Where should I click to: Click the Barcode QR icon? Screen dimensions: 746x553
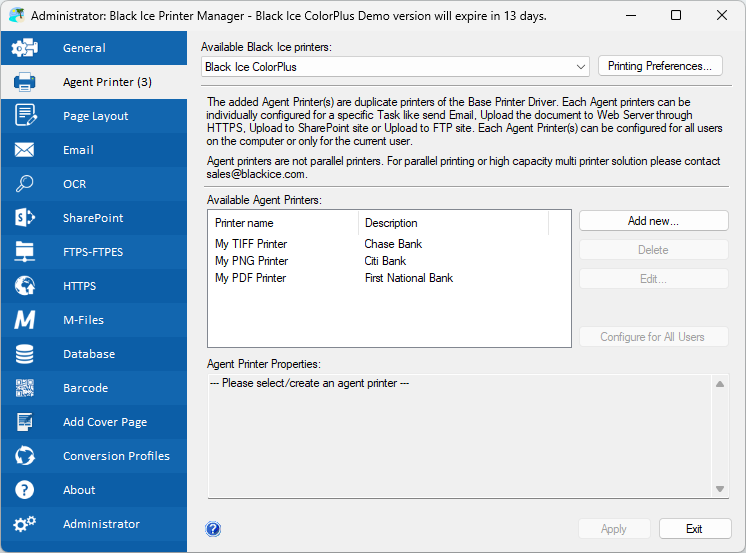point(25,388)
